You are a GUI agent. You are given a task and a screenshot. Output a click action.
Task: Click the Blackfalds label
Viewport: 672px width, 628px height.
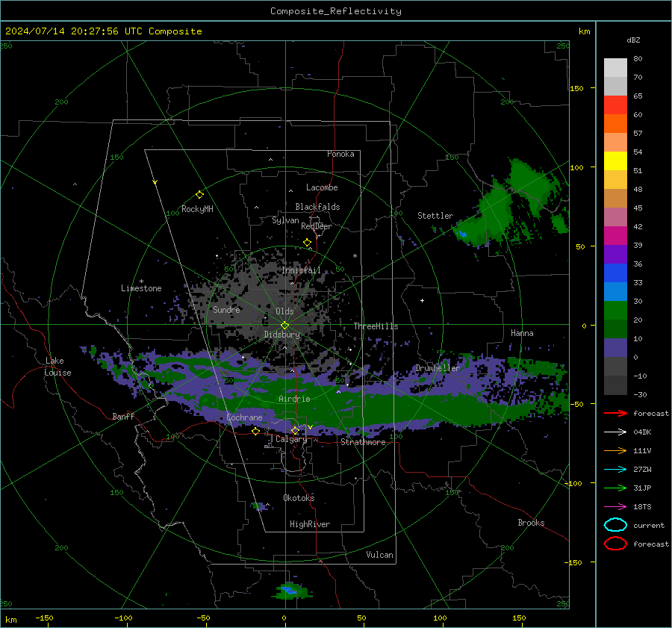pyautogui.click(x=317, y=207)
